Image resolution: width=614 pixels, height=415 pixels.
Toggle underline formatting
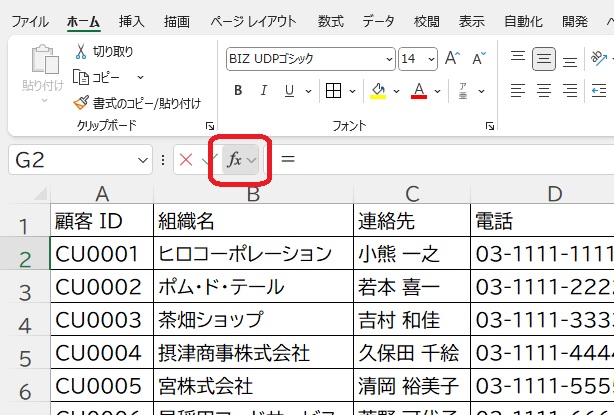[291, 92]
